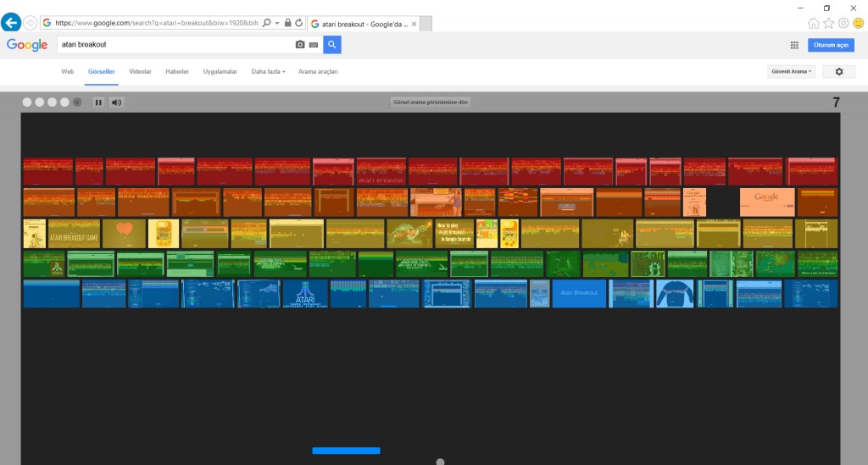Click the gray ball near bottom

pyautogui.click(x=440, y=462)
